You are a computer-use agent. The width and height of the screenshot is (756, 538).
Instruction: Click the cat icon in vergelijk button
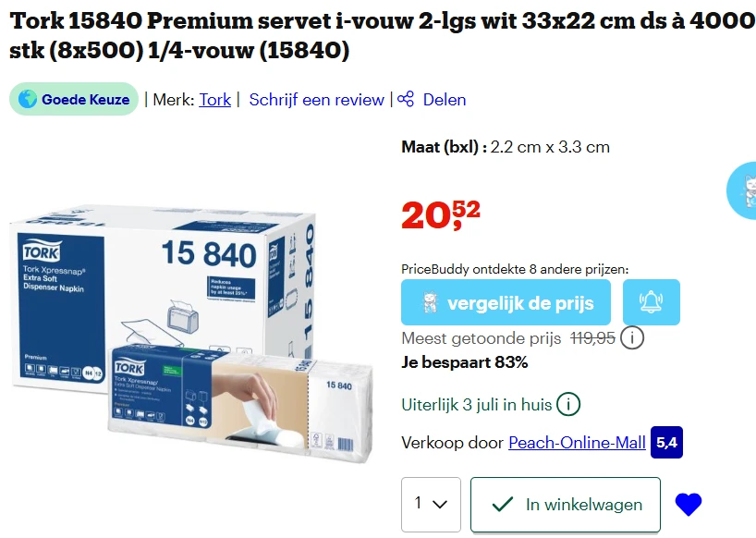coord(430,303)
